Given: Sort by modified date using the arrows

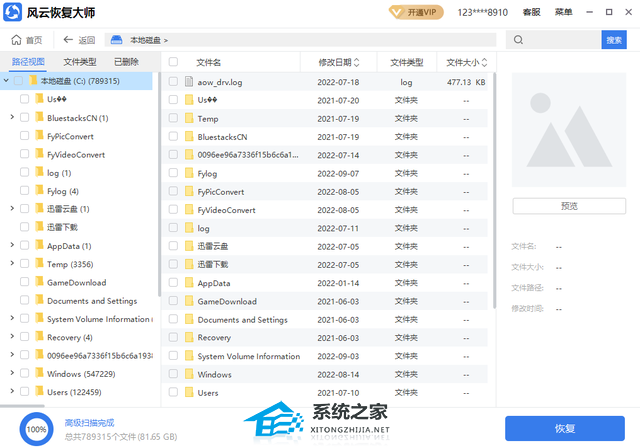Looking at the screenshot, I should coord(356,62).
